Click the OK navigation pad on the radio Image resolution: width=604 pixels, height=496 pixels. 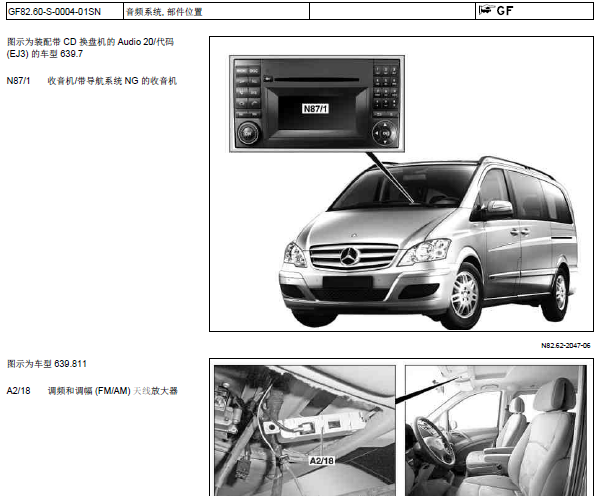coord(384,133)
